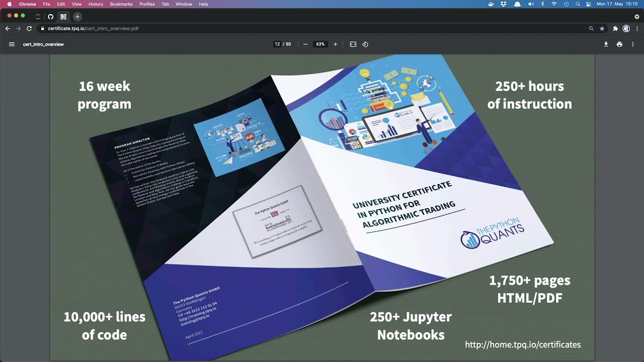Open the Profiles menu

(147, 4)
